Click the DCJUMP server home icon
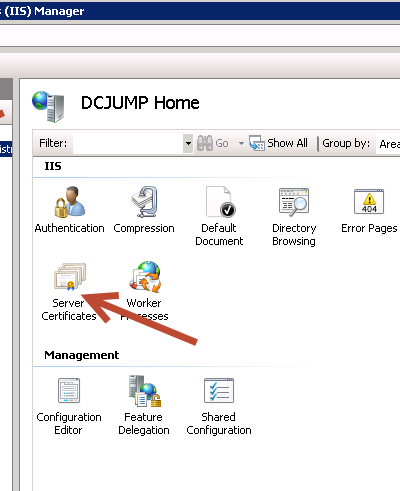 click(48, 106)
